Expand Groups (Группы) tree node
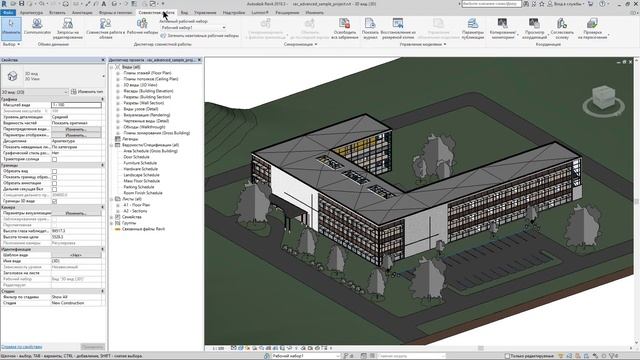640x360 pixels. tap(112, 223)
